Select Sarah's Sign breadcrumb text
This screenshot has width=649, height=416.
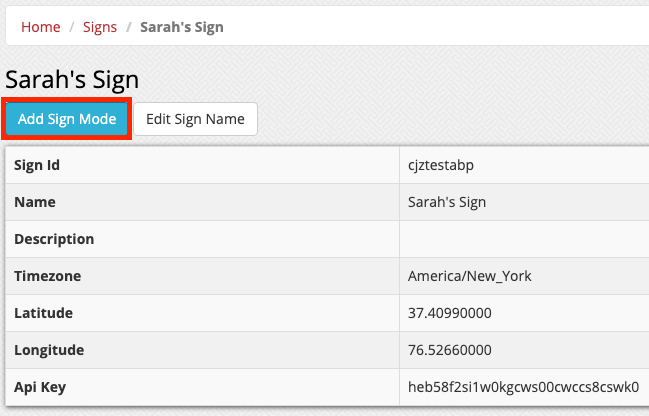tap(182, 27)
